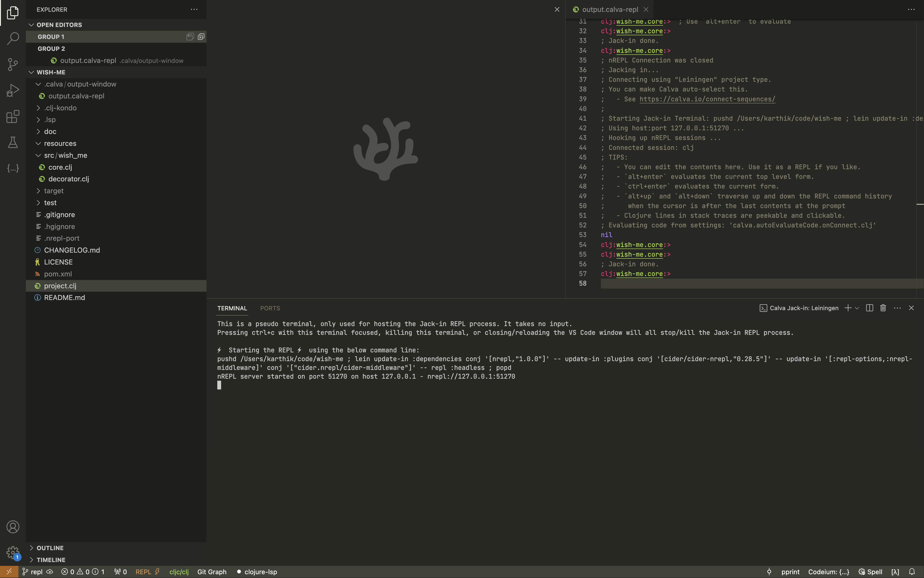
Task: Open the Codeium braces view
Action: point(13,168)
